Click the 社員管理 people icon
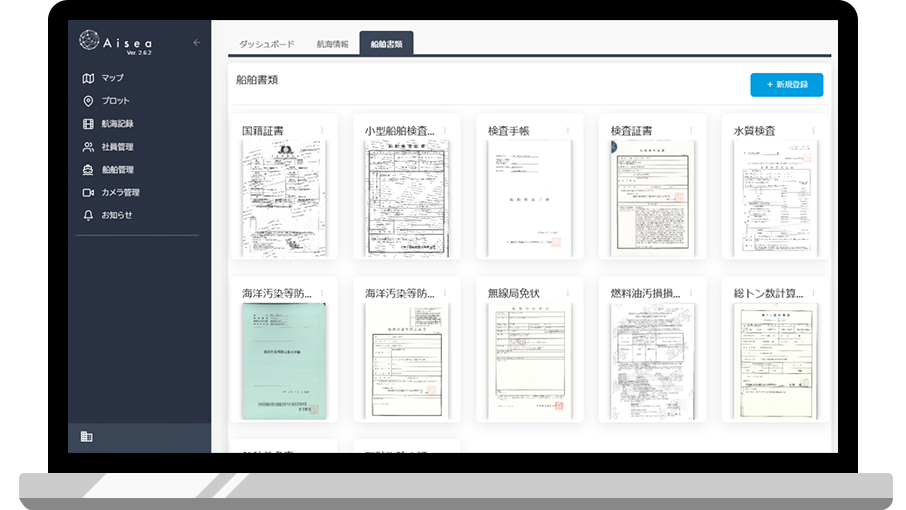The height and width of the screenshot is (510, 906). pos(88,147)
